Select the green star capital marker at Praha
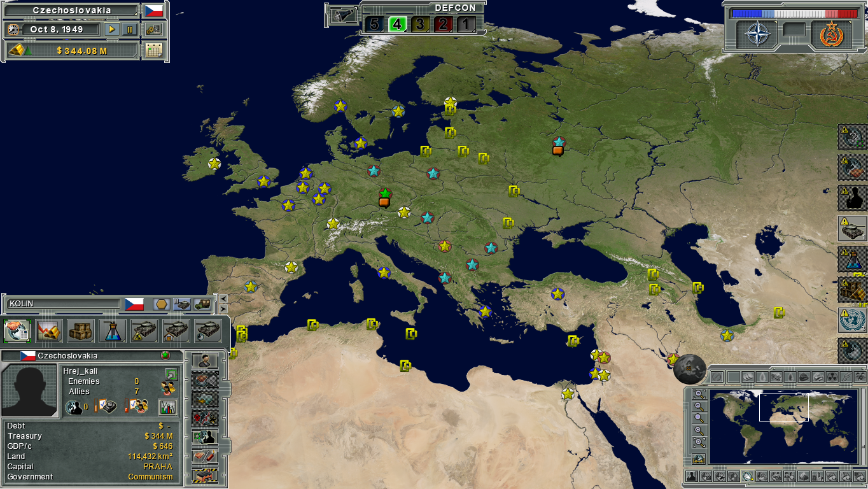The width and height of the screenshot is (868, 489). click(x=384, y=192)
